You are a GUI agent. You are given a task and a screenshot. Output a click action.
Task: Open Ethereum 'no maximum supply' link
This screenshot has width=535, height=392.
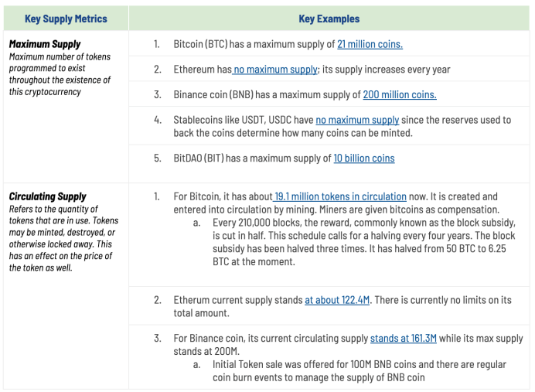(275, 70)
